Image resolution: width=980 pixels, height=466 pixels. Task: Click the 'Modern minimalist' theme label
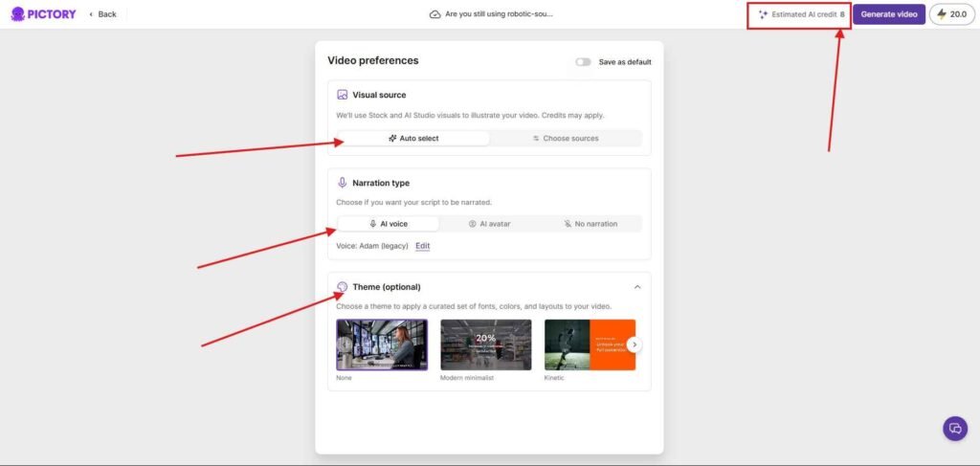coord(467,378)
